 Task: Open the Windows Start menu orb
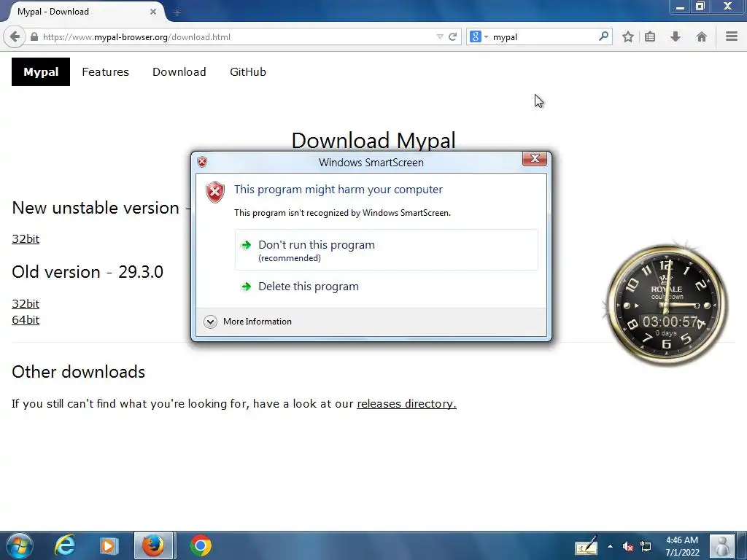pos(20,545)
